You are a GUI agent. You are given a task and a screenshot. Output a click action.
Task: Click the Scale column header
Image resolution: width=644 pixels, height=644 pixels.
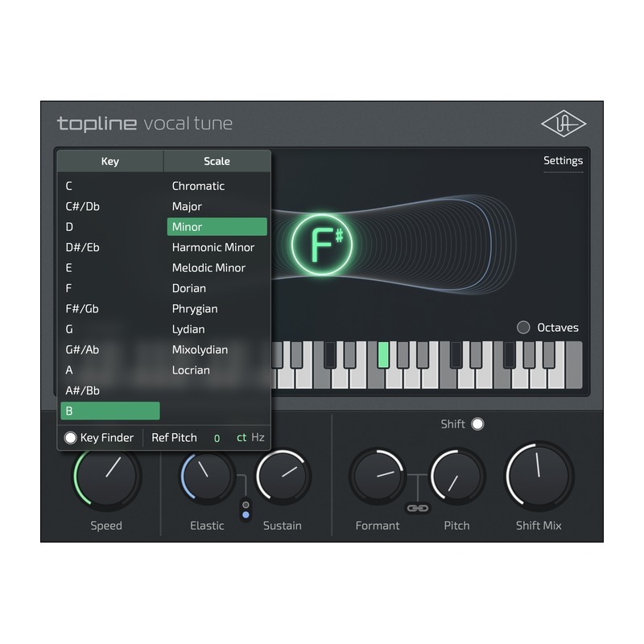click(217, 161)
